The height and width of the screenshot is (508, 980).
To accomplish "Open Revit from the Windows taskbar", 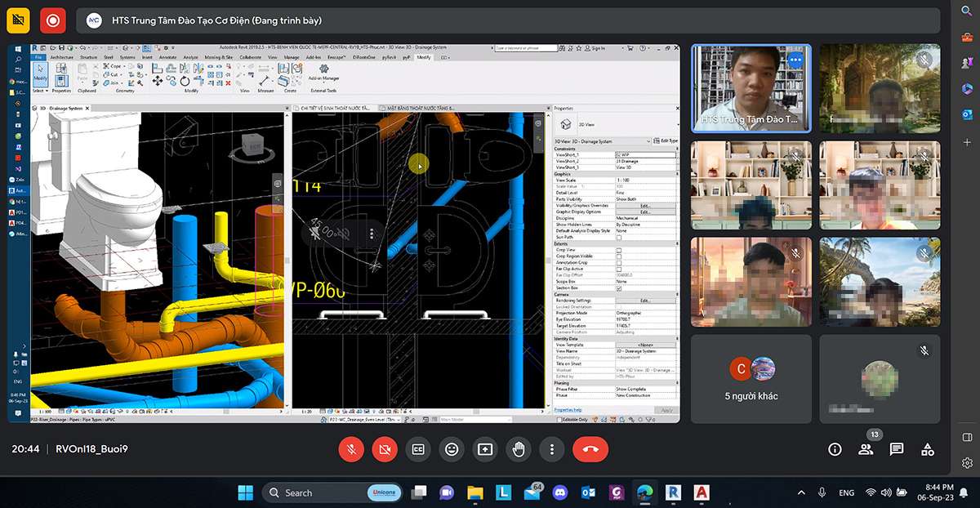I will pyautogui.click(x=674, y=492).
